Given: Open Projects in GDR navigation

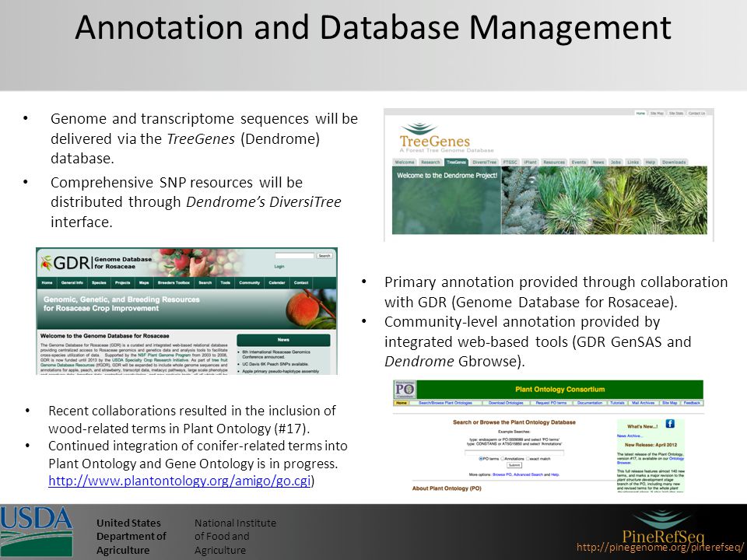Looking at the screenshot, I should click(x=122, y=282).
